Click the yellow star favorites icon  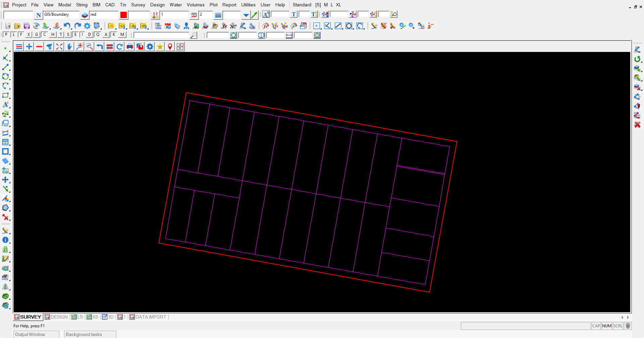pyautogui.click(x=160, y=47)
